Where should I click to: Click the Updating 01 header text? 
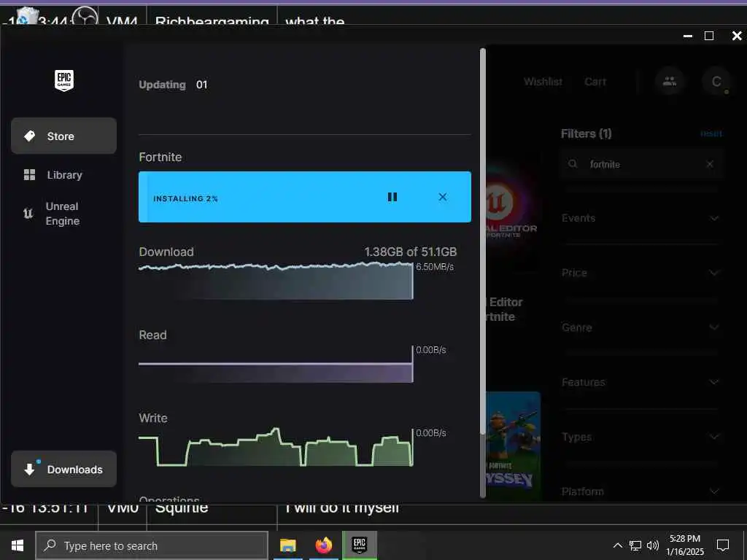click(x=173, y=85)
